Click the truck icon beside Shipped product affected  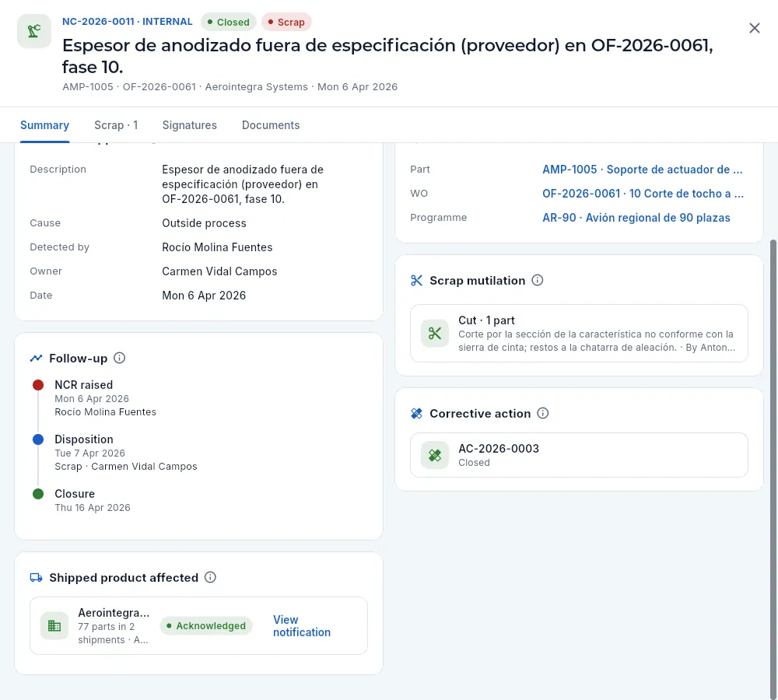pyautogui.click(x=37, y=577)
